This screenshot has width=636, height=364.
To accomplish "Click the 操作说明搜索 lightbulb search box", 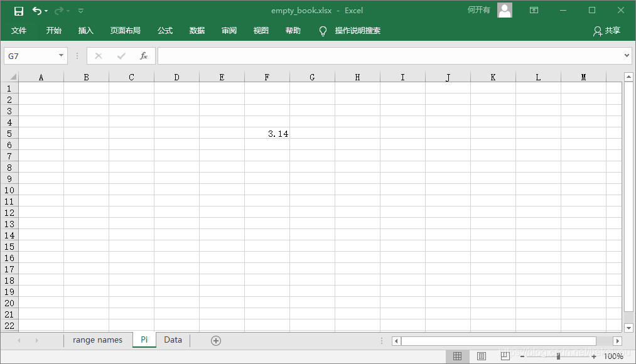I will pos(350,30).
